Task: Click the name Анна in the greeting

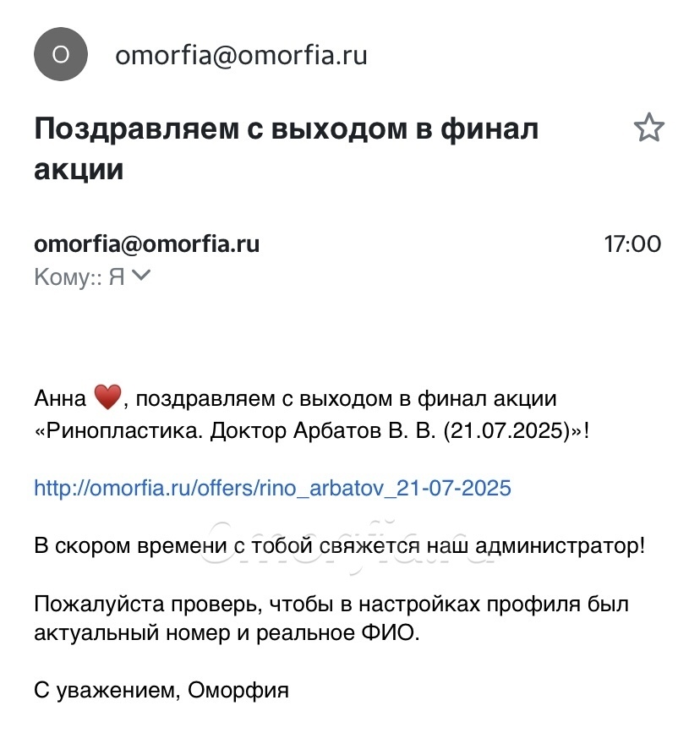Action: [60, 397]
